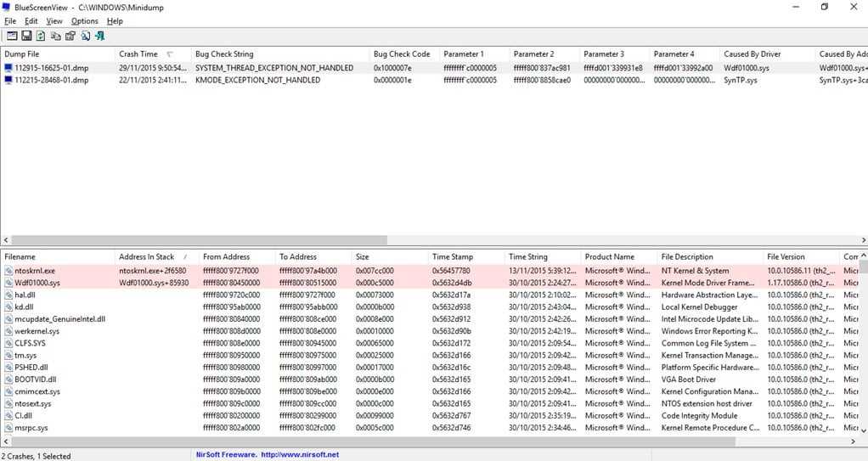Select the Wdf01000.sys driver row
Screen dimensions: 868x461
point(37,282)
